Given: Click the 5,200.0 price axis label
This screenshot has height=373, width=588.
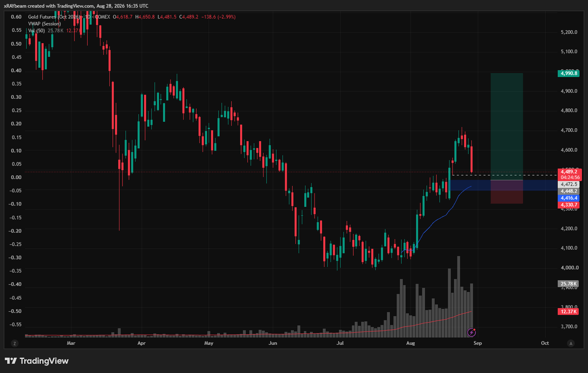Looking at the screenshot, I should pos(568,32).
